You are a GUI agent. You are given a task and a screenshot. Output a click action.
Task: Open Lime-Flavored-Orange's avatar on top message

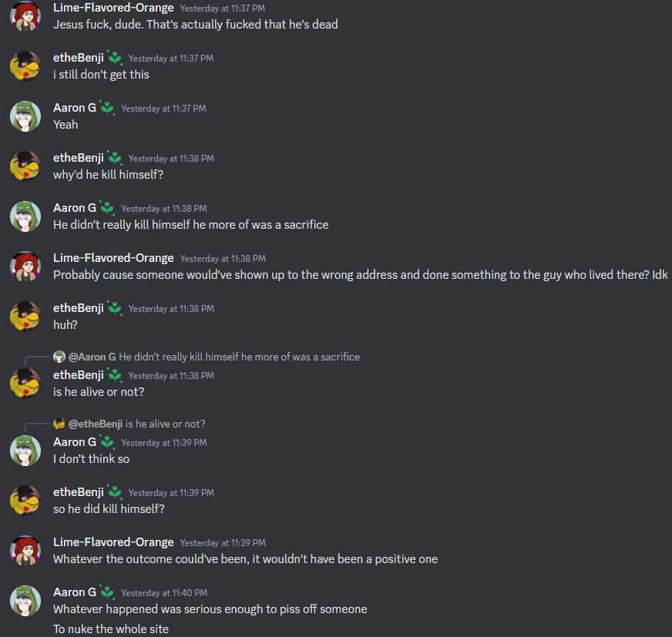click(x=25, y=16)
